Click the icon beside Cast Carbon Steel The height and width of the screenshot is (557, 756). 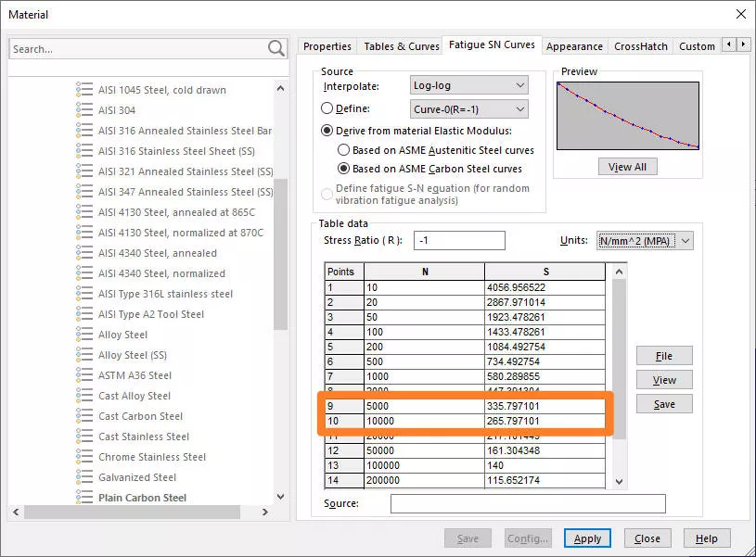[83, 416]
